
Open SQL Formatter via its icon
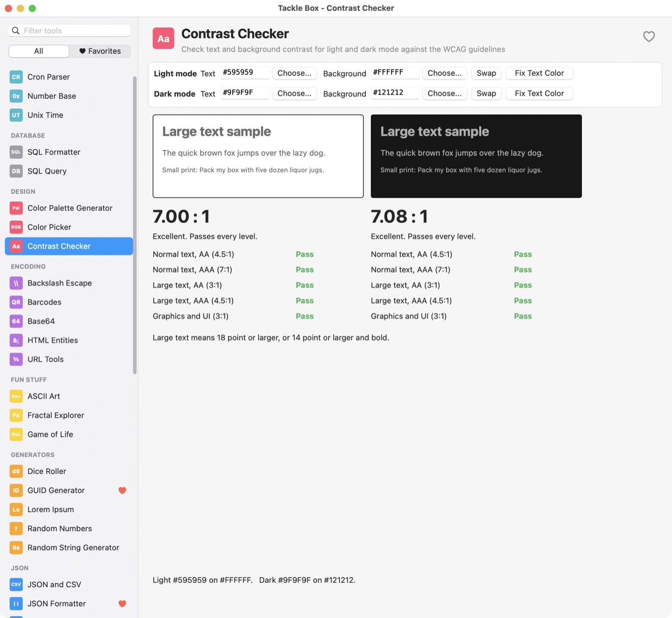[x=16, y=152]
